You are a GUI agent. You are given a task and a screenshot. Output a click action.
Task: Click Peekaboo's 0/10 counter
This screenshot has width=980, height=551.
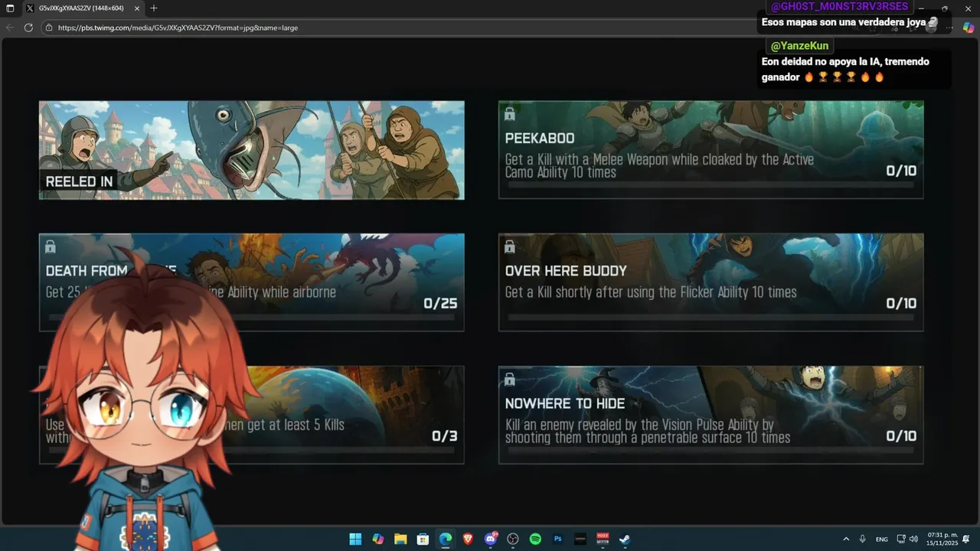click(x=901, y=171)
